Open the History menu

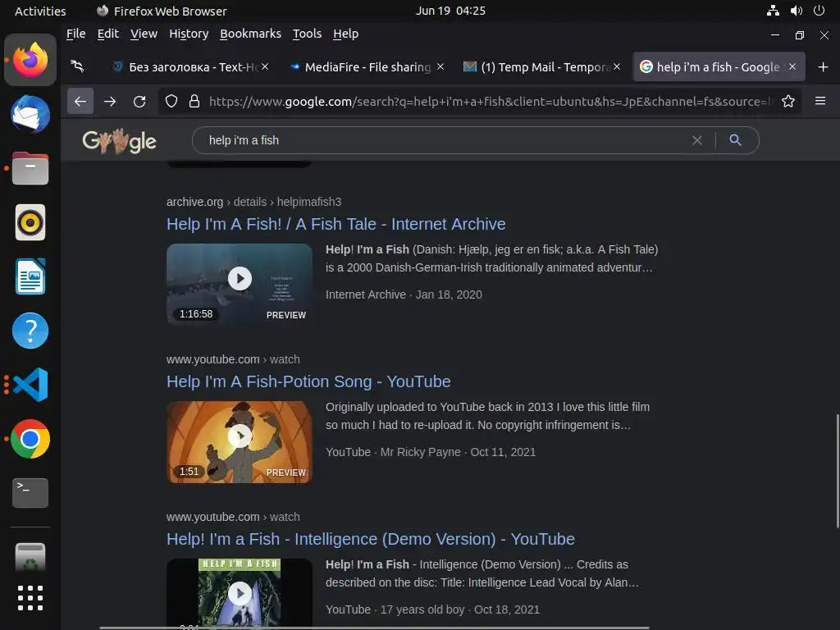(x=189, y=34)
